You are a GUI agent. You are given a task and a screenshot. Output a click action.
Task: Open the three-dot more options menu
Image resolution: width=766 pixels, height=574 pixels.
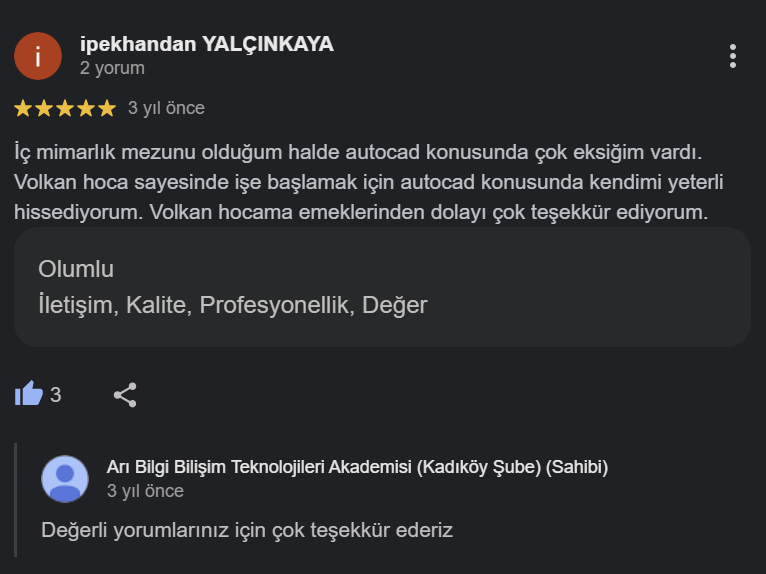tap(733, 56)
